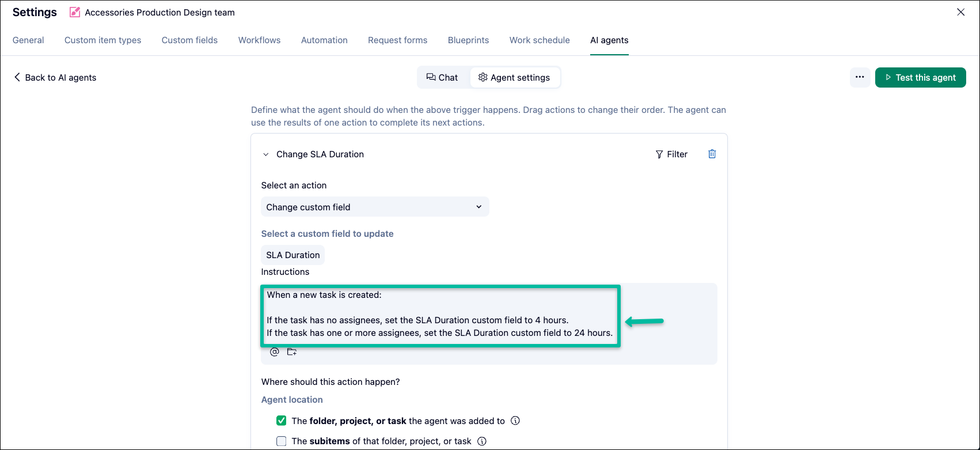
Task: Close the Settings window with the X
Action: click(x=960, y=12)
